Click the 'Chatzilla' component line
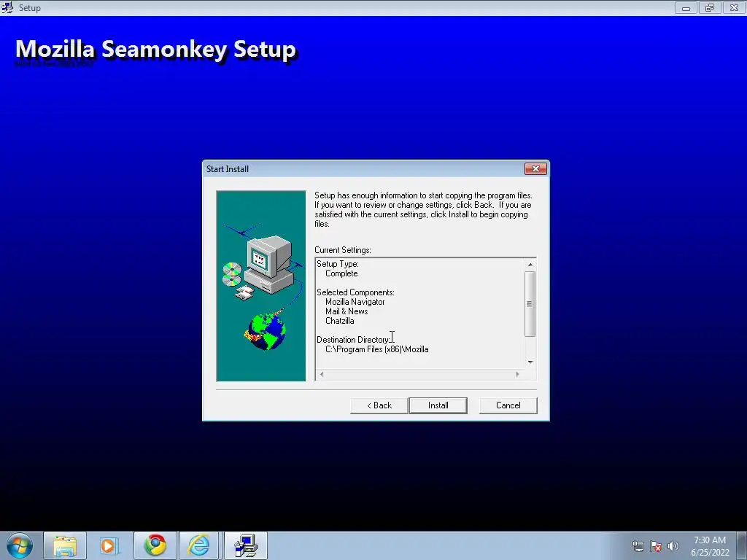Viewport: 747px width, 560px height. [x=340, y=321]
